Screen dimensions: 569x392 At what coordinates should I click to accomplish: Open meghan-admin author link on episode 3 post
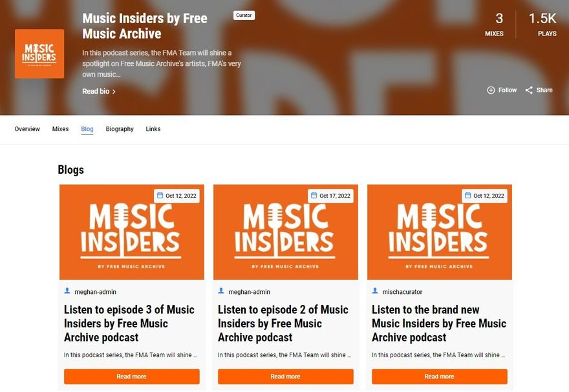click(x=96, y=292)
